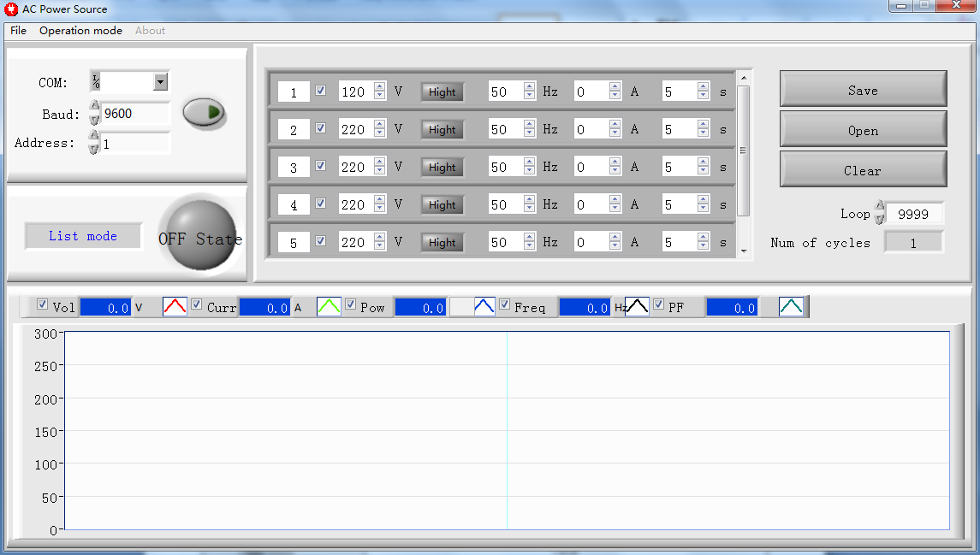This screenshot has width=980, height=555.
Task: Open the File menu
Action: 18,31
